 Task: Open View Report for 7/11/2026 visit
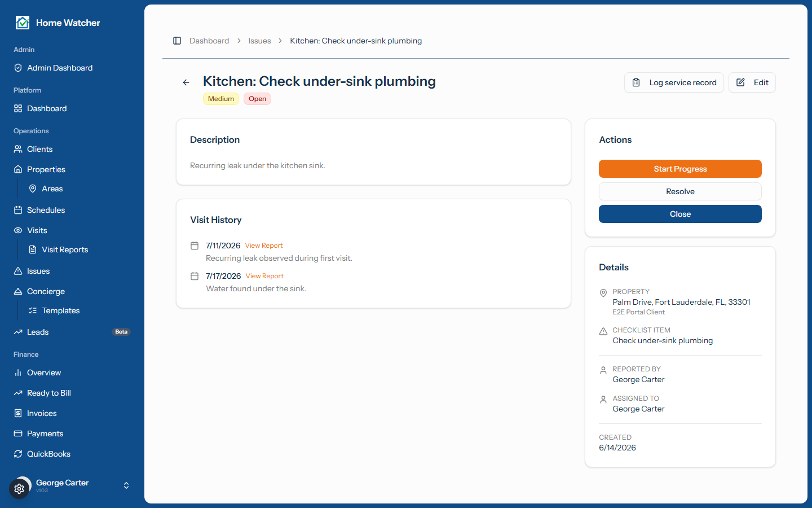pyautogui.click(x=264, y=246)
